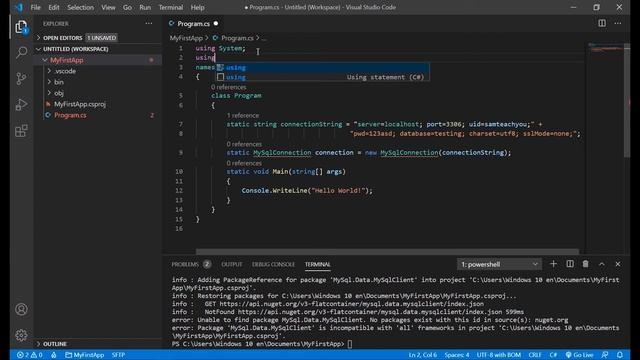640x360 pixels.
Task: Click the VS Code logo icon
Action: point(19,7)
